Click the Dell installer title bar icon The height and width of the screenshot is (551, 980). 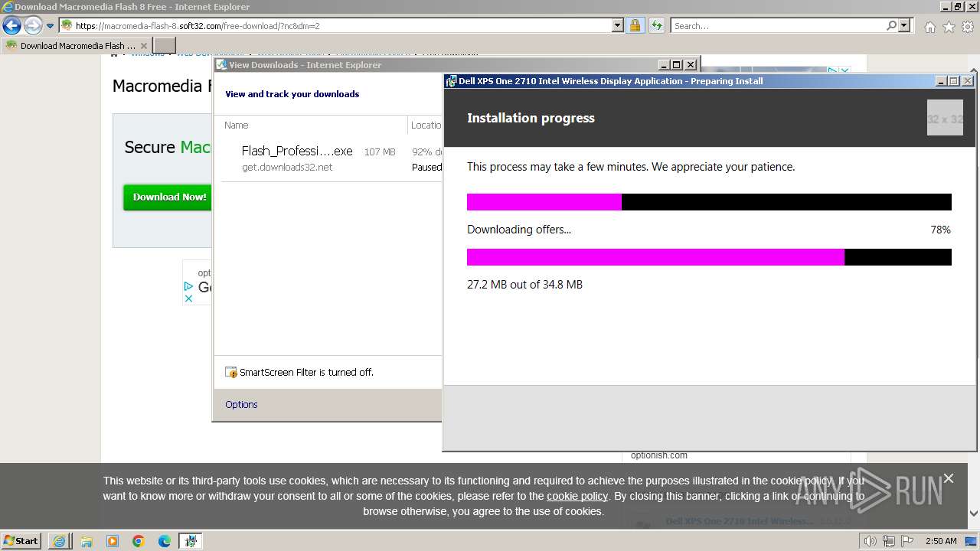coord(452,81)
